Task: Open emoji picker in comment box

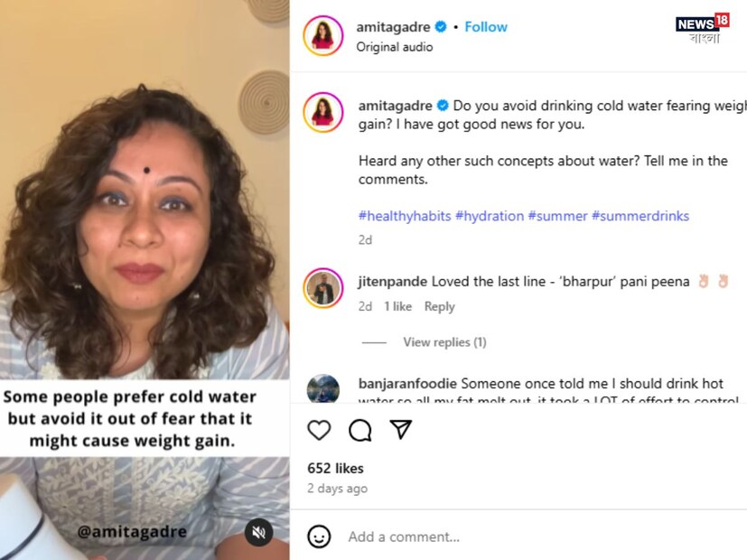Action: coord(319,537)
